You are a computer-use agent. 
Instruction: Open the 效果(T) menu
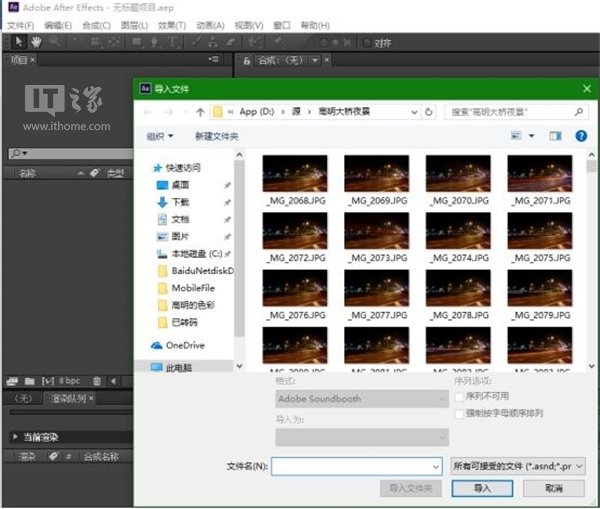172,26
